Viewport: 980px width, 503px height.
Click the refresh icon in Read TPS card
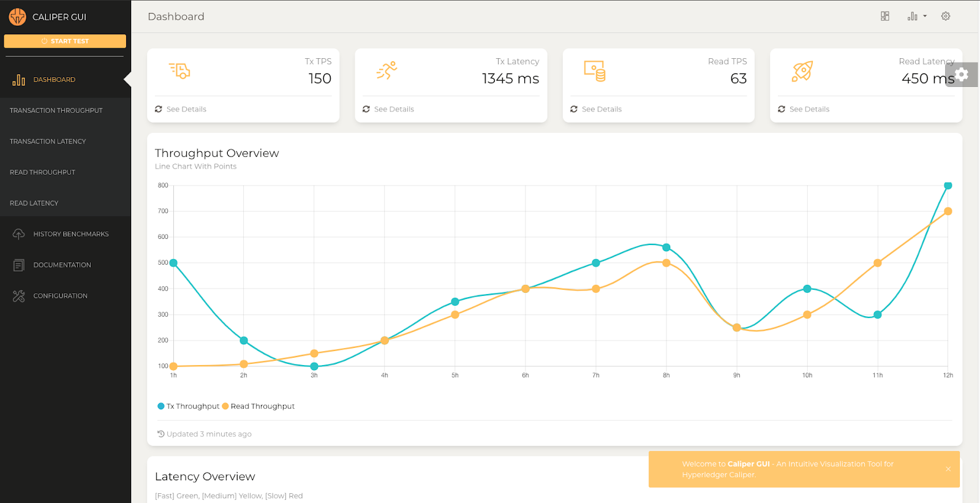(x=574, y=109)
